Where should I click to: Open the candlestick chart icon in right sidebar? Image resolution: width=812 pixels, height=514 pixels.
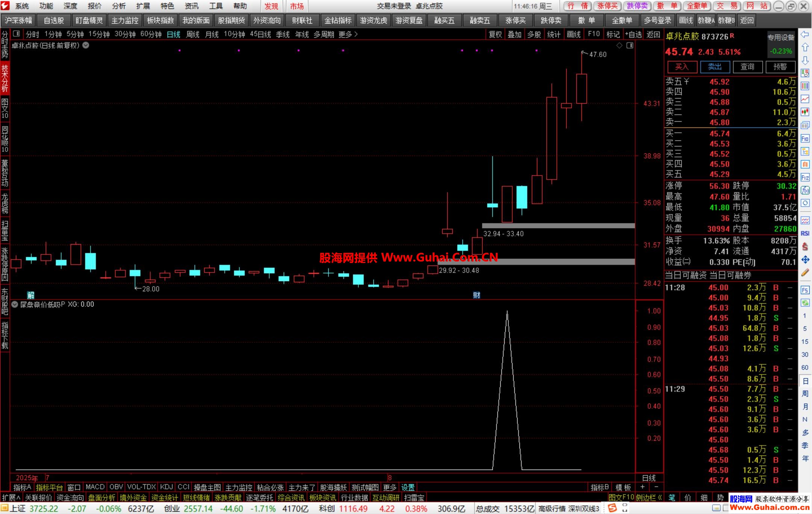(x=805, y=112)
